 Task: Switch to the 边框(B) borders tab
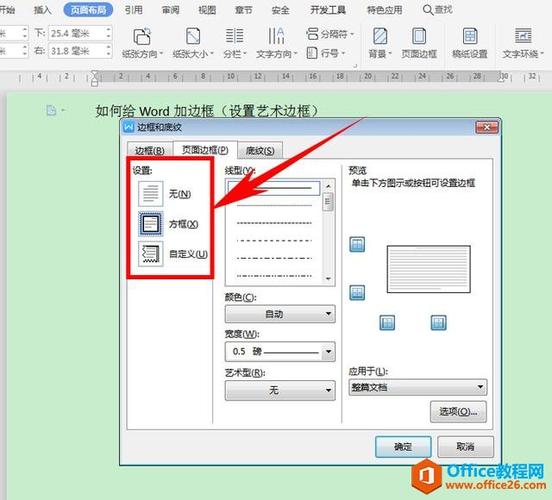[150, 151]
